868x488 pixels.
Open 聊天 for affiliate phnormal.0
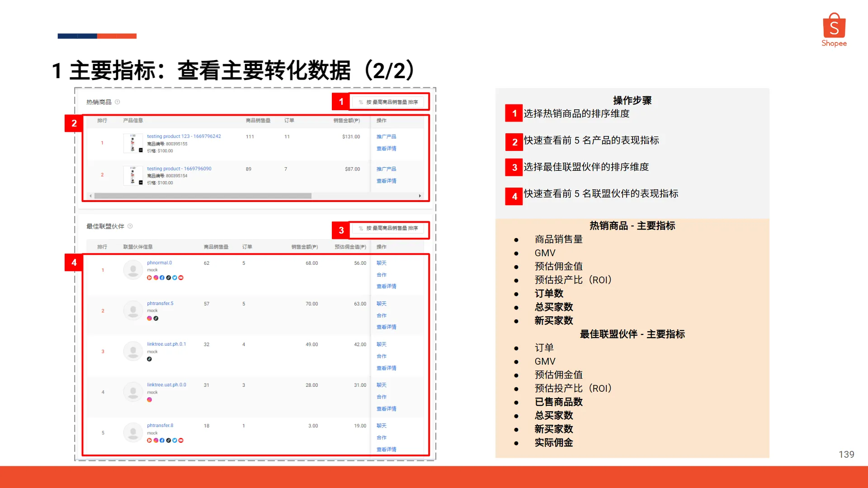pos(382,263)
